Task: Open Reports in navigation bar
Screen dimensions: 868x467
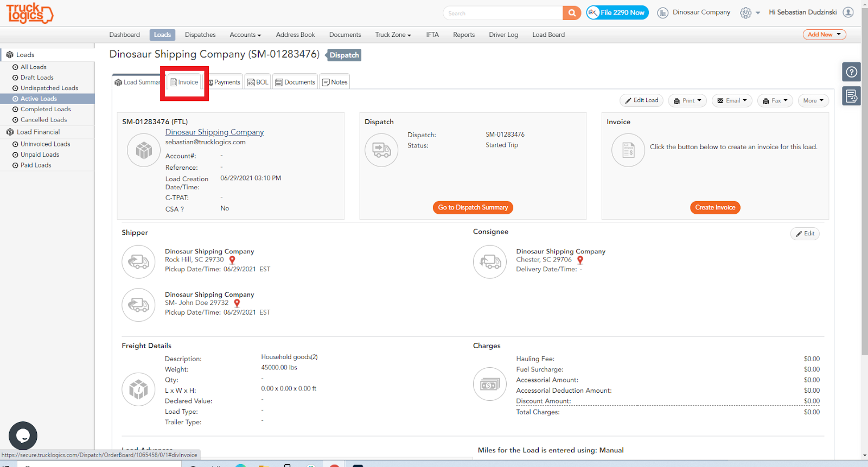Action: click(x=464, y=35)
